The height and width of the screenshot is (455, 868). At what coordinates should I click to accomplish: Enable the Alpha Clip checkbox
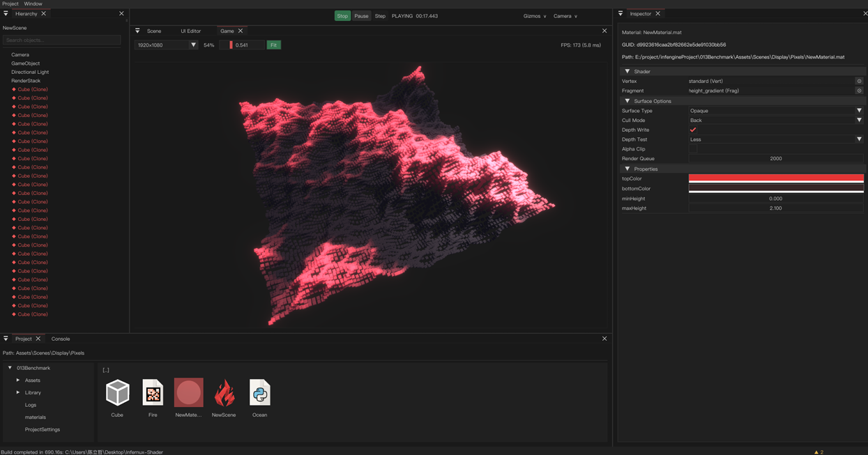pos(693,148)
